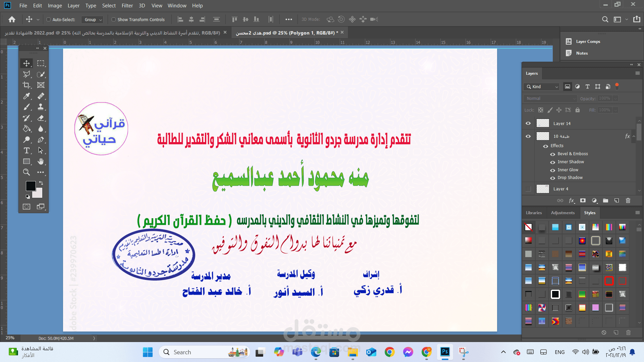
Task: Open the Kind filter dropdown
Action: click(x=542, y=86)
